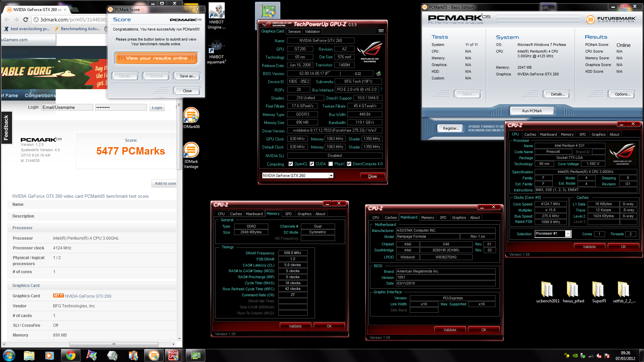The image size is (644, 362).
Task: Open the Competitions link in site navigation
Action: (x=40, y=96)
